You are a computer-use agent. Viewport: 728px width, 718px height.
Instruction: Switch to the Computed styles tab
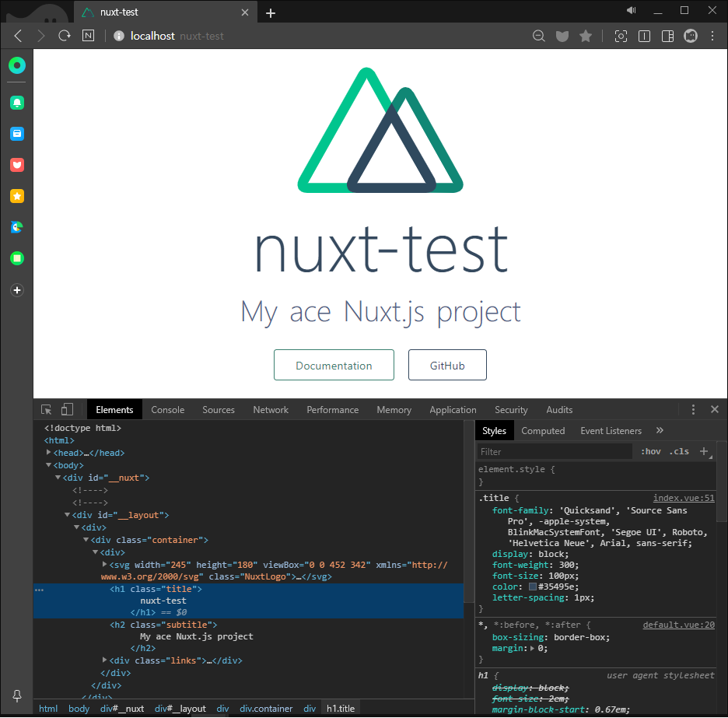tap(543, 430)
